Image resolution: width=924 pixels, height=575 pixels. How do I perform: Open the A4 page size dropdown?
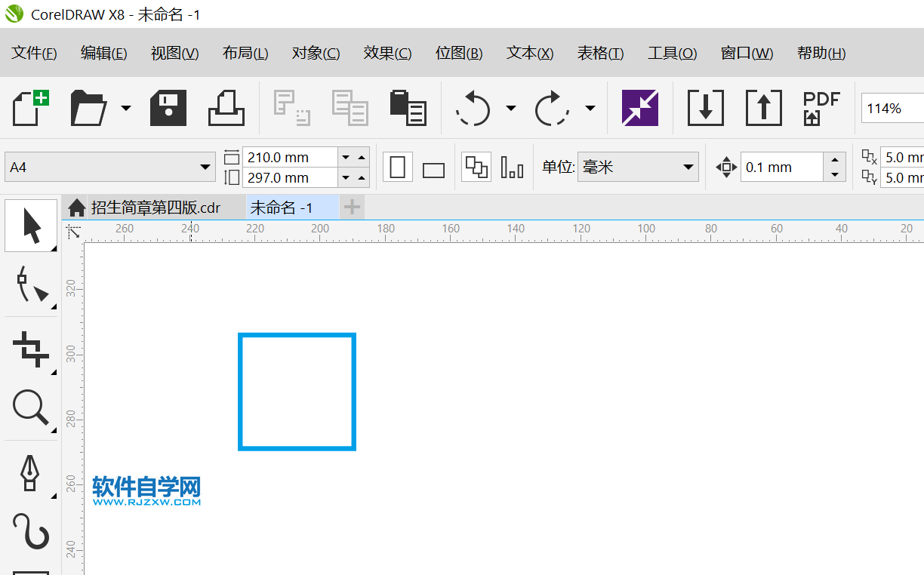(205, 168)
